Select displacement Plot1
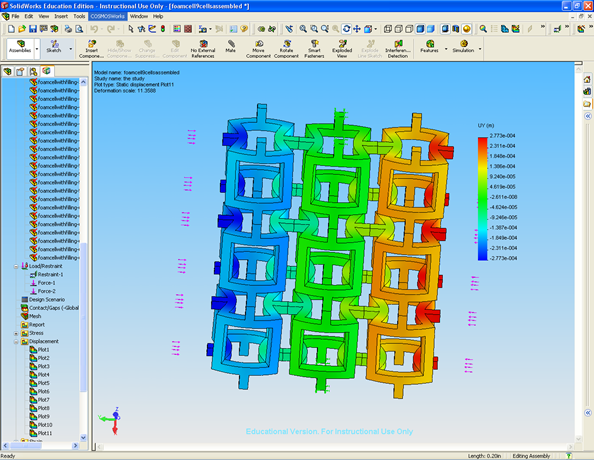This screenshot has height=460, width=594. pos(39,349)
